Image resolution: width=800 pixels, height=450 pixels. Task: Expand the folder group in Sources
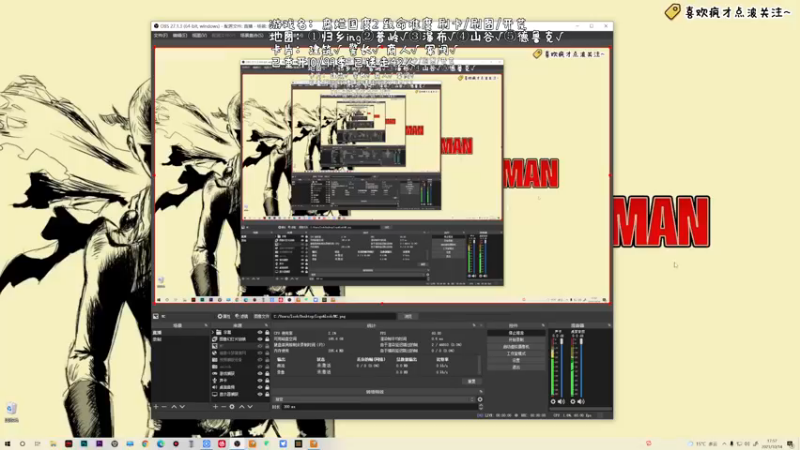213,332
